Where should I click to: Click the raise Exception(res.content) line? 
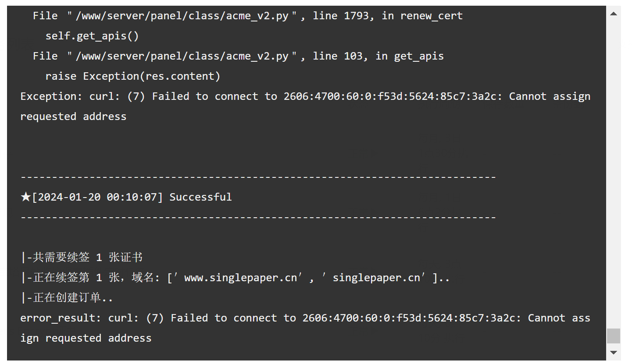click(x=133, y=76)
